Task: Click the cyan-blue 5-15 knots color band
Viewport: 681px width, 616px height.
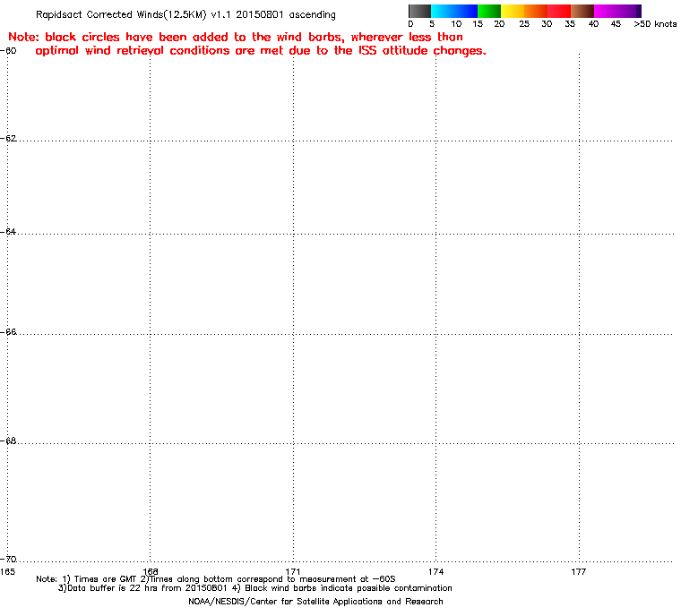Action: coord(454,11)
